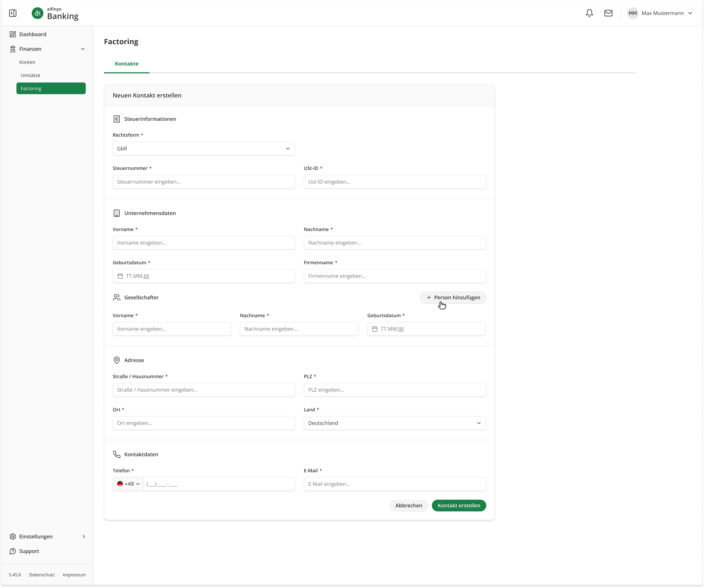This screenshot has width=704, height=588.
Task: Click the Dashboard grid icon
Action: click(13, 34)
